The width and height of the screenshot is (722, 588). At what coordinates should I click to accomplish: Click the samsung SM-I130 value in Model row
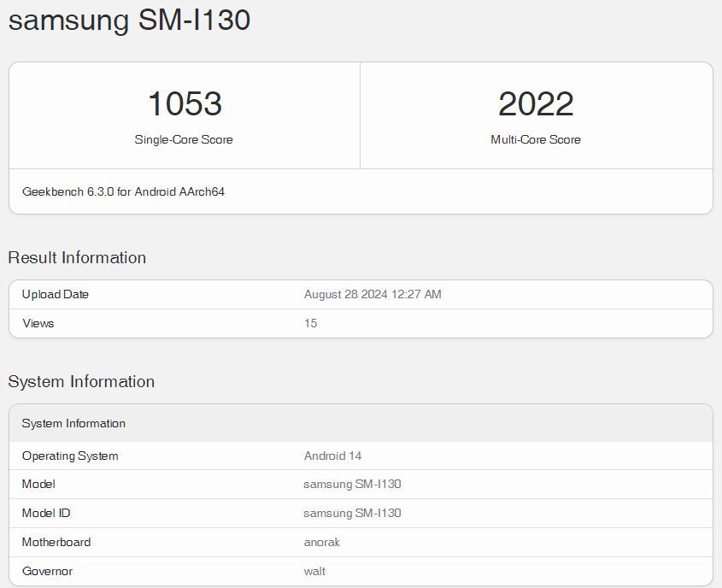coord(352,484)
